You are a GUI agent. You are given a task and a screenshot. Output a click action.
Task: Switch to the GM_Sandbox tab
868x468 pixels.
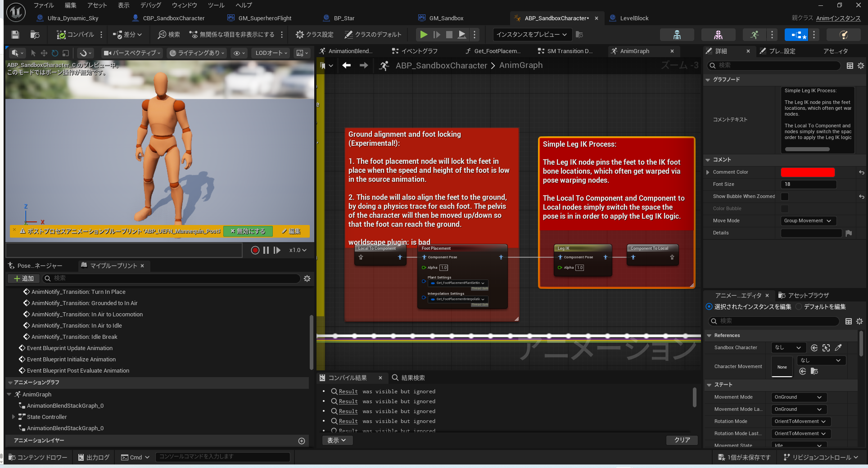tap(446, 18)
